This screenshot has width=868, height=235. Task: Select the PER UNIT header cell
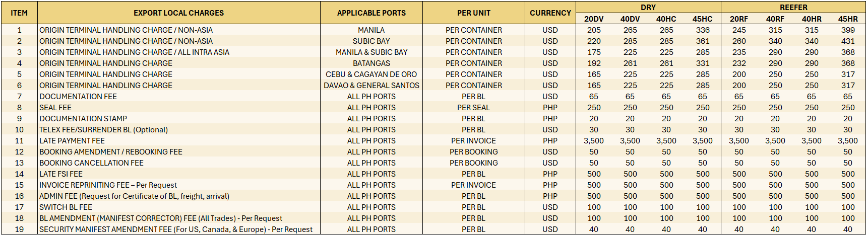point(473,13)
